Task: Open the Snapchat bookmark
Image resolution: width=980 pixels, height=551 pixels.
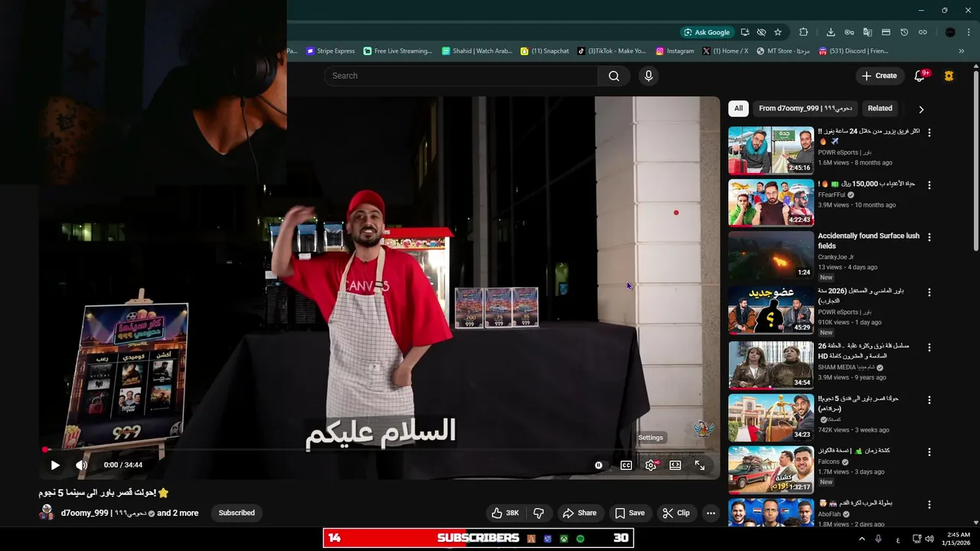Action: 544,51
